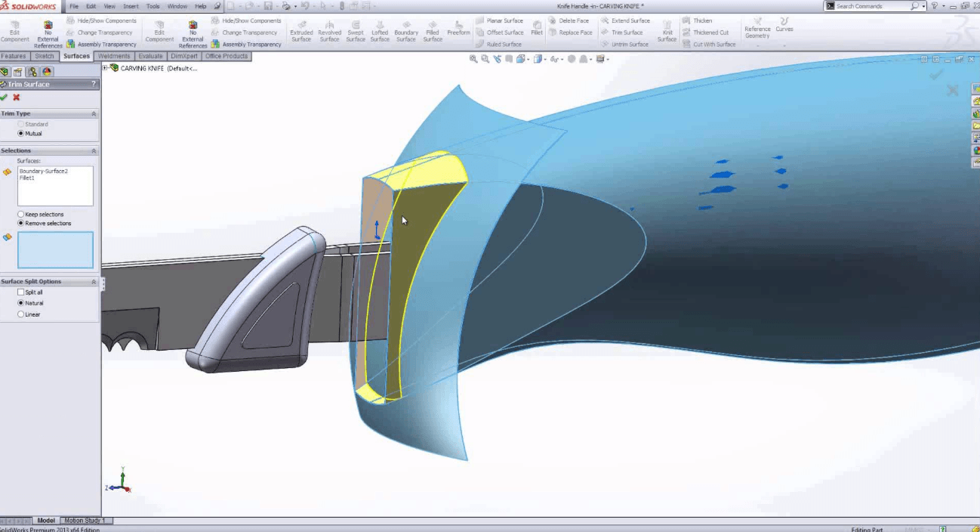Image resolution: width=980 pixels, height=532 pixels.
Task: Open the Insert menu
Action: pos(131,6)
